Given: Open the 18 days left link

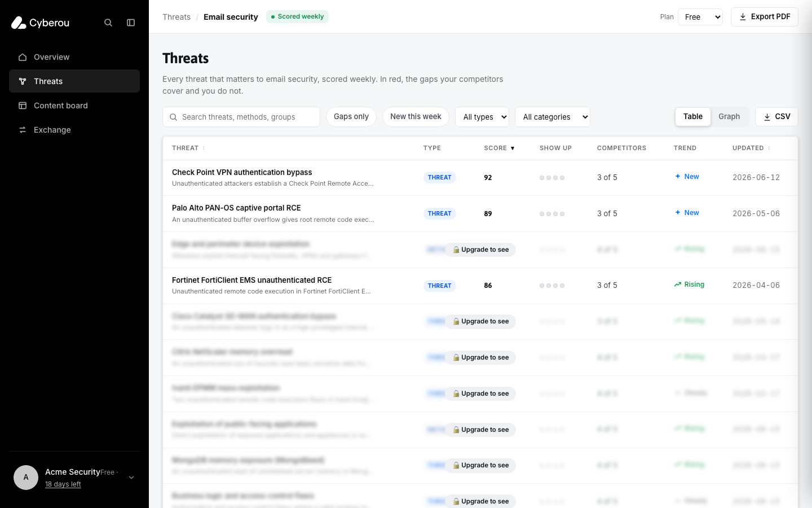Looking at the screenshot, I should click(x=63, y=484).
